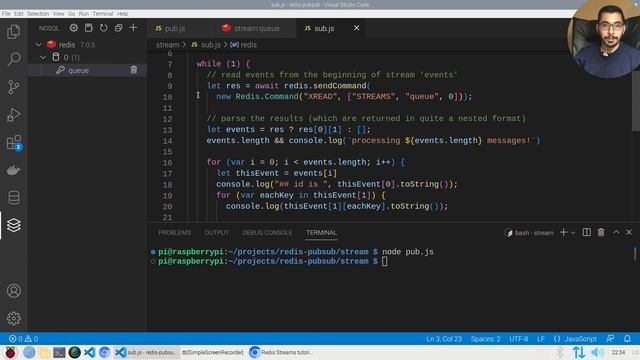Open the Raspberry Pi menu
640x360 pixels.
pyautogui.click(x=11, y=352)
